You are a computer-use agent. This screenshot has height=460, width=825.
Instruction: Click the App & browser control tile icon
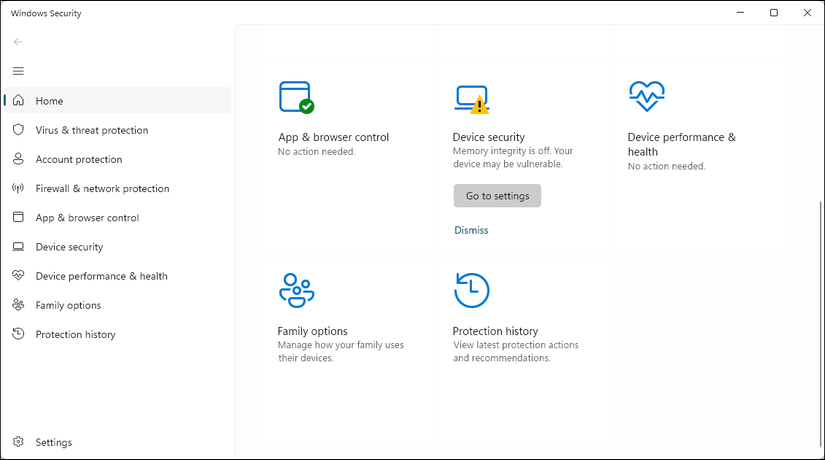coord(296,97)
